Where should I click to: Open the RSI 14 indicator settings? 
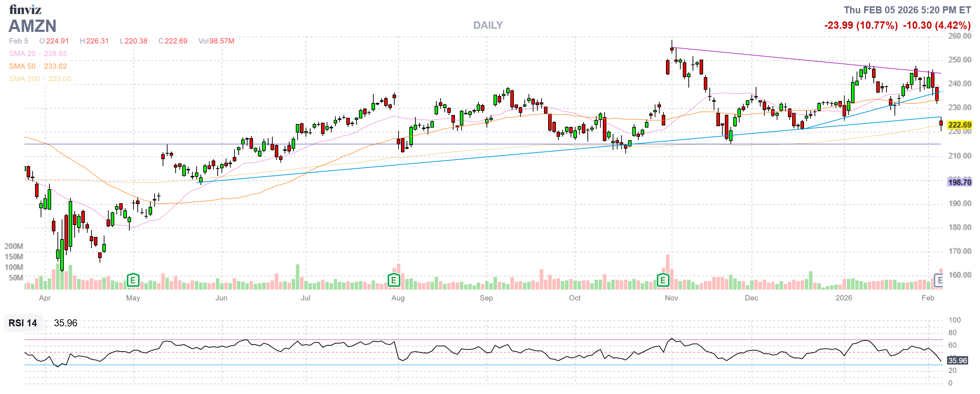[23, 323]
